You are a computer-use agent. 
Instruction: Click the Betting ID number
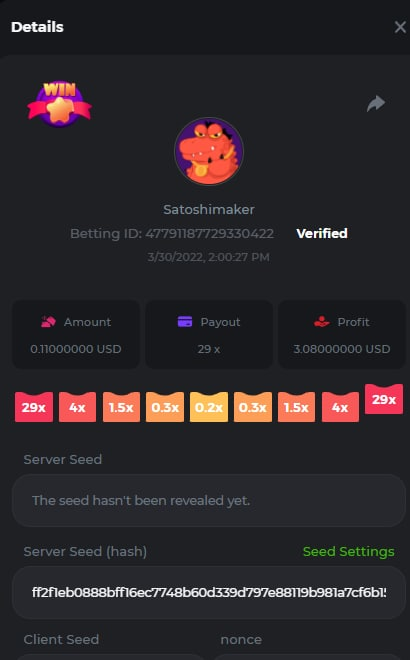tap(210, 234)
